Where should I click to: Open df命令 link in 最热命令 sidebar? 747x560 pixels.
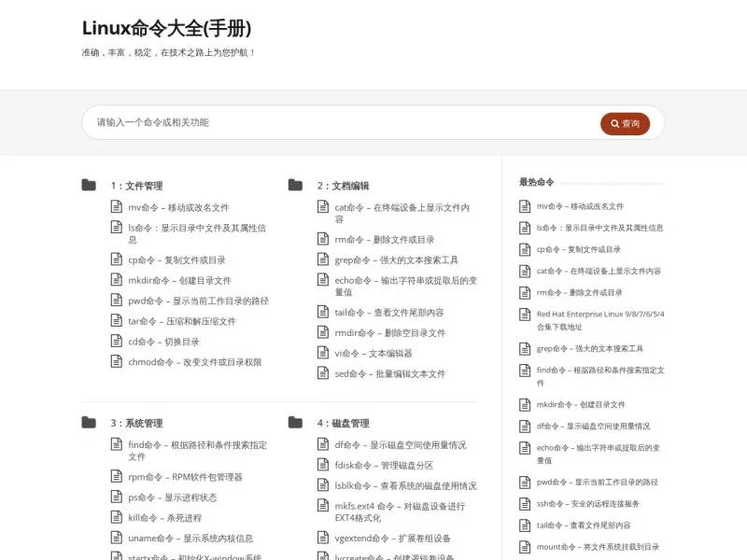click(x=594, y=427)
